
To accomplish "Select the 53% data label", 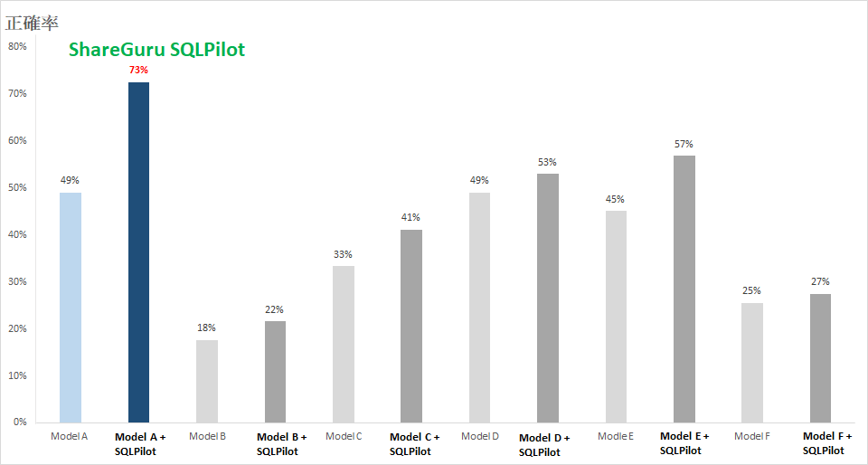I will click(x=548, y=162).
